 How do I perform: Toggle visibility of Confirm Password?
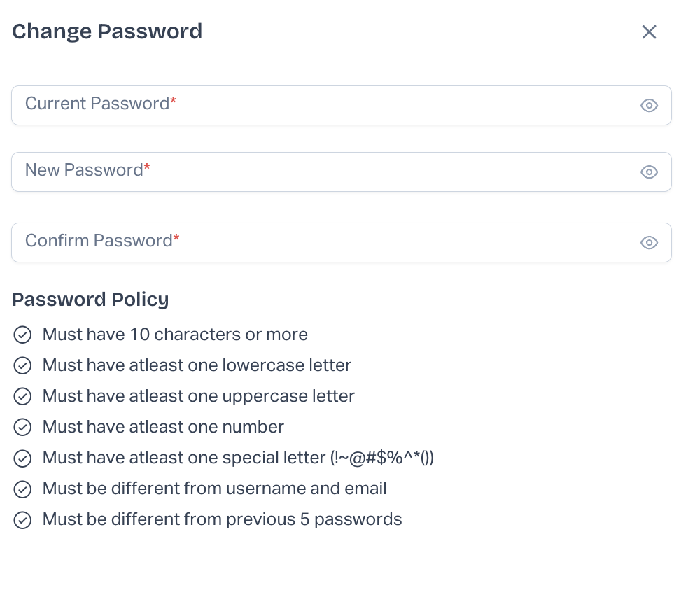649,243
